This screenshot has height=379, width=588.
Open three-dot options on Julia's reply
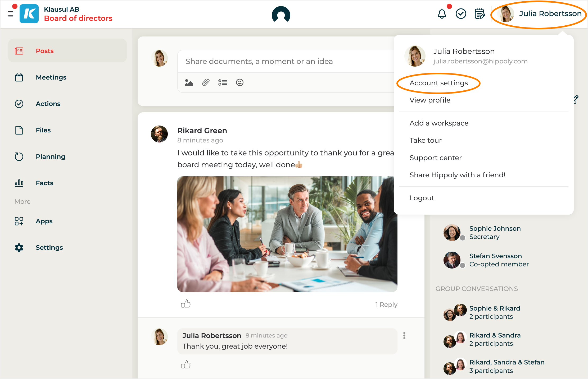404,335
